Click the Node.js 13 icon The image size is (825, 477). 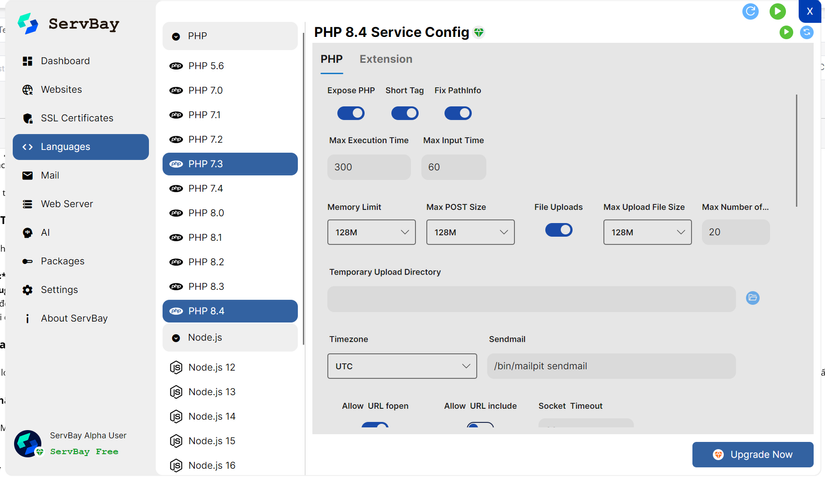tap(176, 392)
